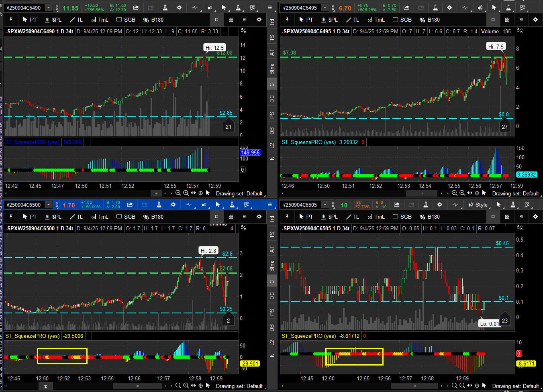Open the Style dropdown on the C6505 chart

pyautogui.click(x=478, y=205)
